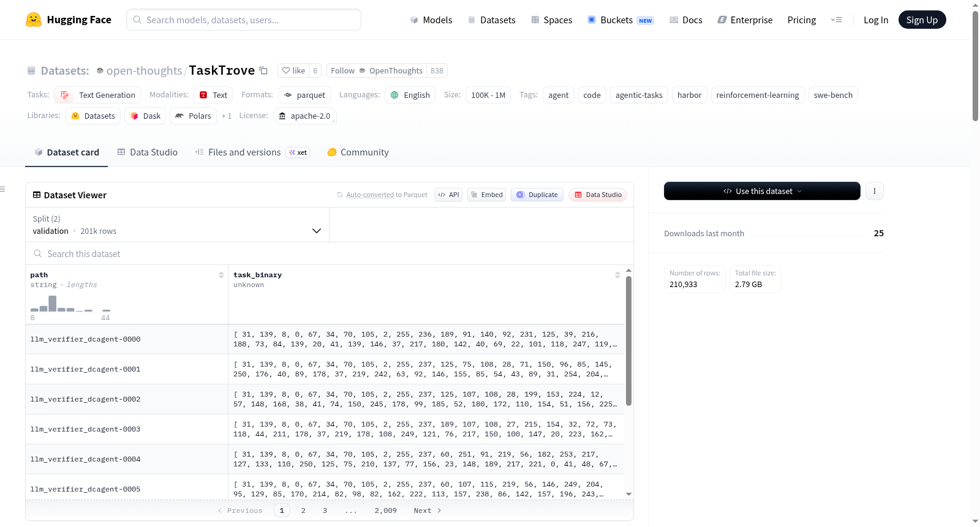This screenshot has width=980, height=527.
Task: Click the Dask library icon
Action: tap(134, 116)
